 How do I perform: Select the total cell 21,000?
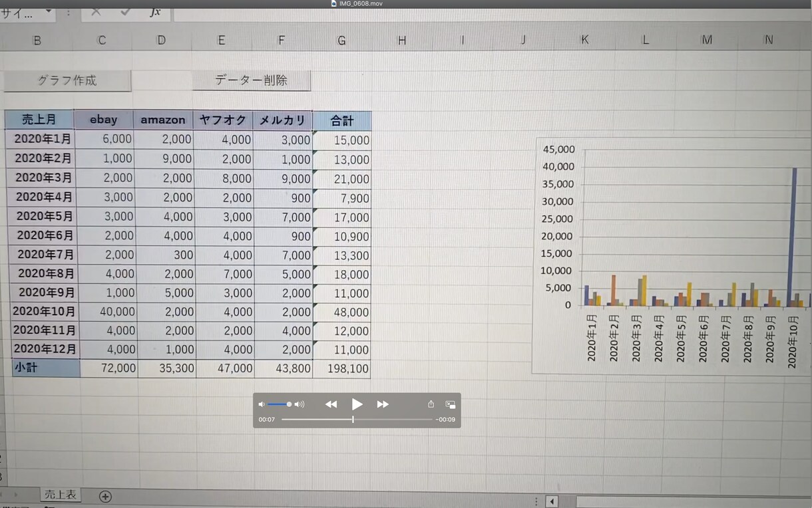pyautogui.click(x=341, y=179)
